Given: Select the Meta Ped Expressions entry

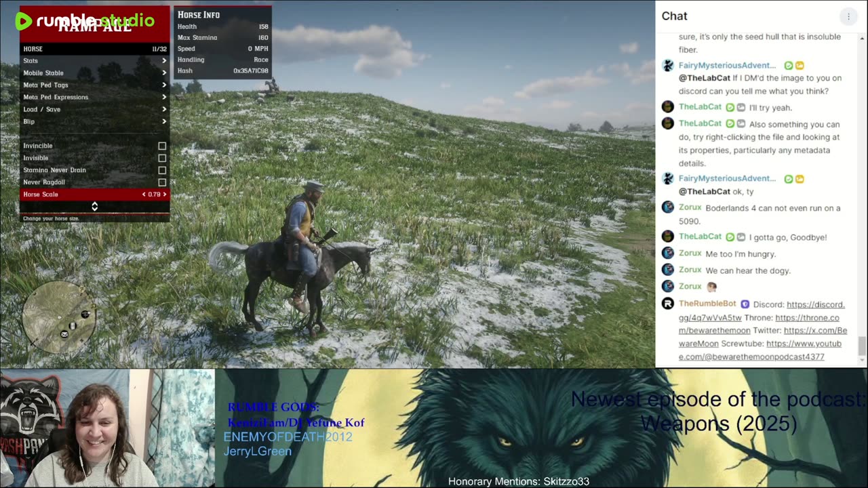Looking at the screenshot, I should (x=95, y=98).
